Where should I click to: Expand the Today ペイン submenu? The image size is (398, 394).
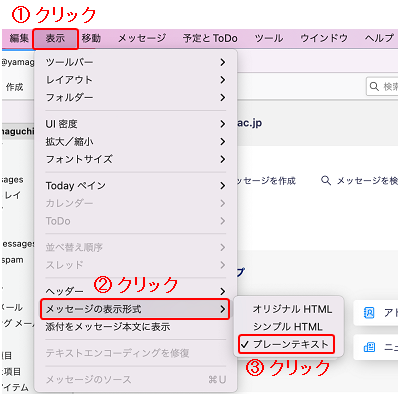click(136, 186)
